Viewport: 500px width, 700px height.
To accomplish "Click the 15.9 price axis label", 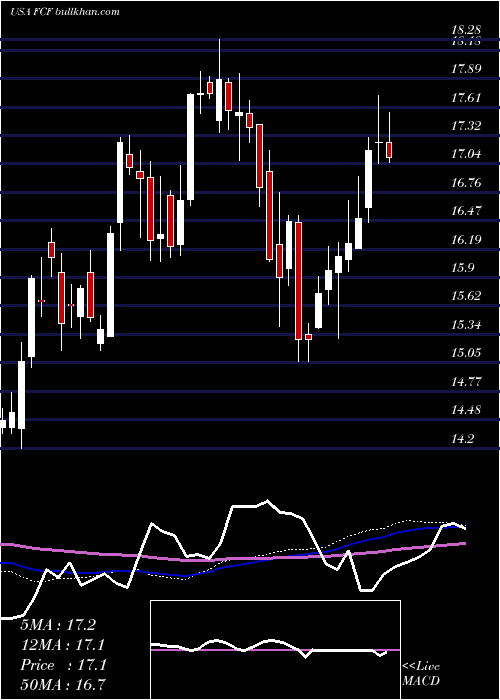I will [463, 268].
